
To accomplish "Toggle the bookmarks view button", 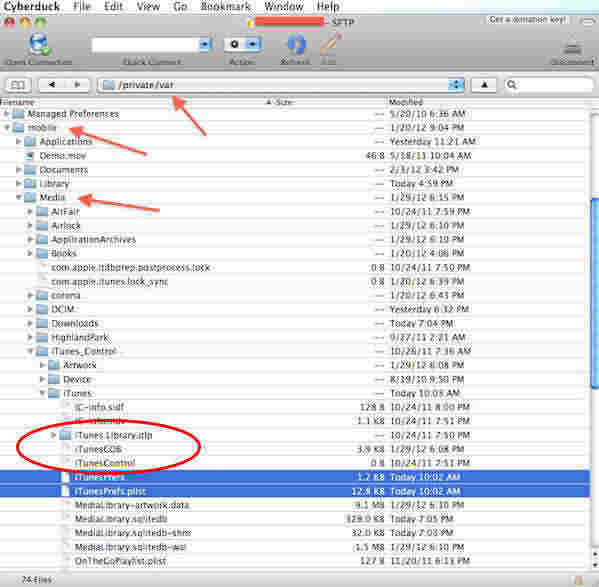I will pyautogui.click(x=18, y=85).
